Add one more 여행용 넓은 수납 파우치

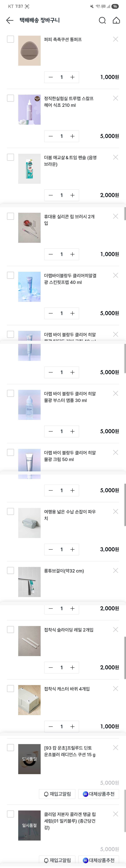pos(72,549)
